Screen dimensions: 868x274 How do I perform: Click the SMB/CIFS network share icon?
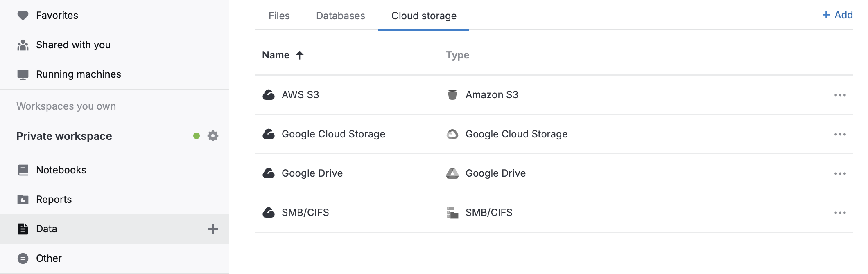(453, 212)
